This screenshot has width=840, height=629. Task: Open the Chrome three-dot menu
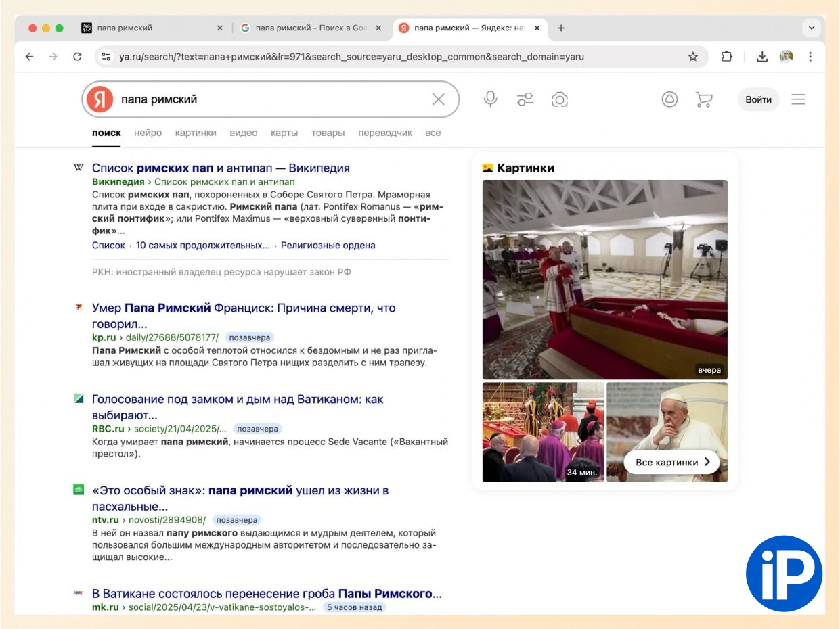(x=810, y=57)
